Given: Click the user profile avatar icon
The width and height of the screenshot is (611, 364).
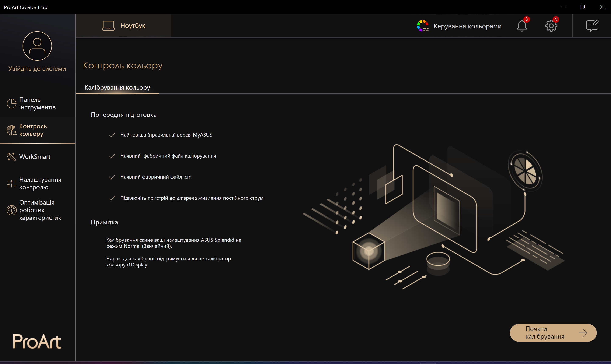Looking at the screenshot, I should tap(37, 46).
